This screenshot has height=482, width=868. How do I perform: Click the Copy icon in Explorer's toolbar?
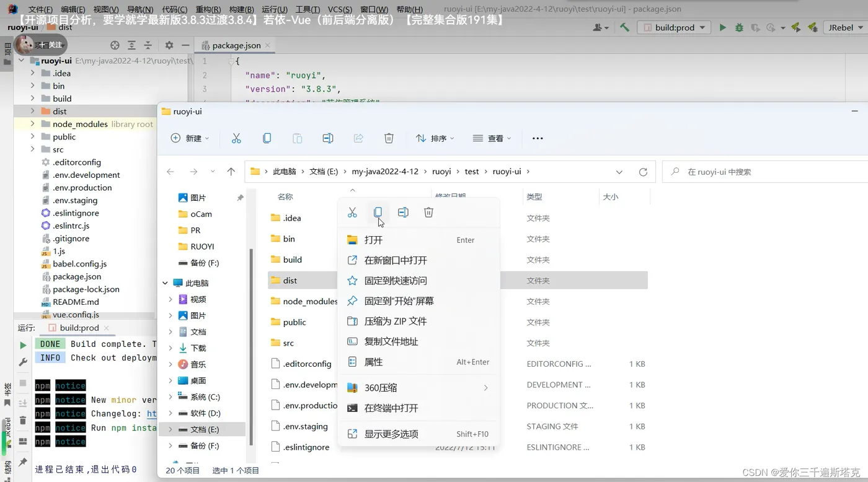(x=267, y=138)
